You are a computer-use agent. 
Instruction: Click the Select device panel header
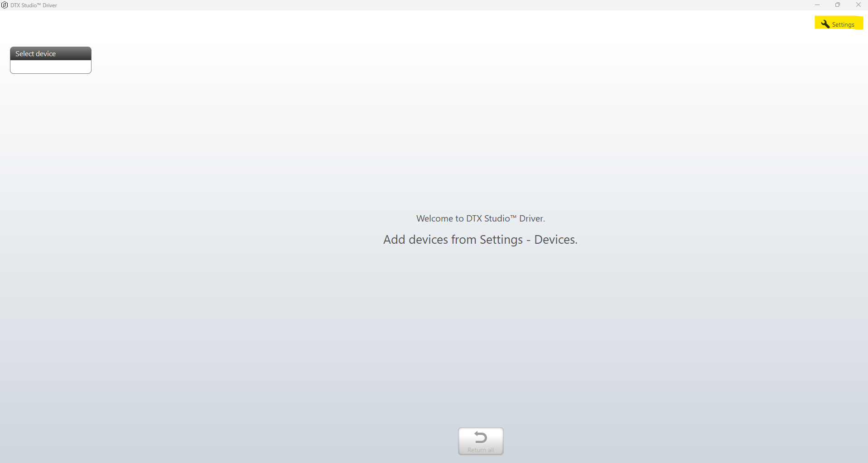(x=50, y=53)
